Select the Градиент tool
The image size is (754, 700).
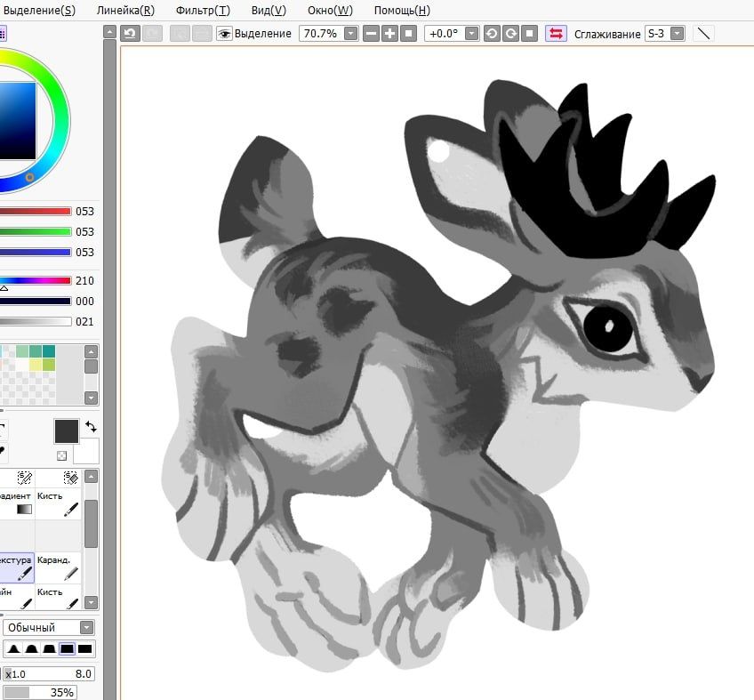click(x=17, y=503)
